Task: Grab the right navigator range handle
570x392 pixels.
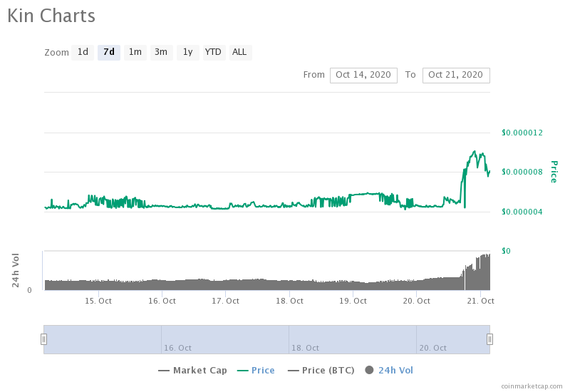Action: point(489,339)
